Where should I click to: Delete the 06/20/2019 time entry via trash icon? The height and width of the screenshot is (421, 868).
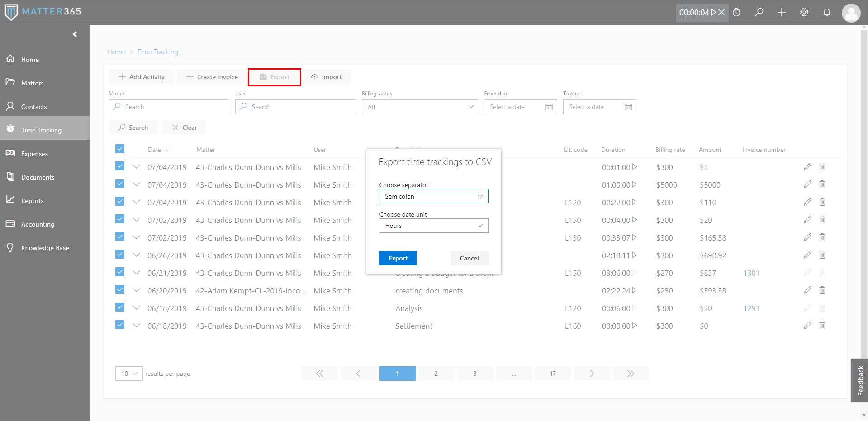pyautogui.click(x=822, y=290)
